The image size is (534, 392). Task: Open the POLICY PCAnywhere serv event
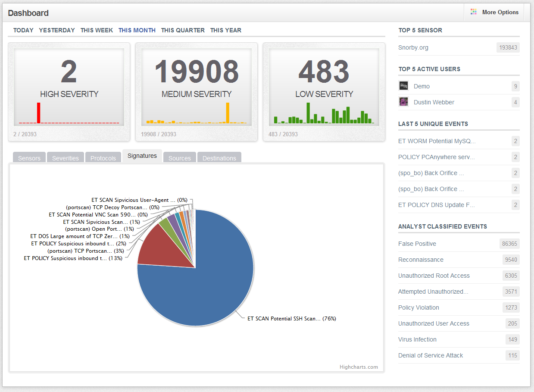click(437, 157)
